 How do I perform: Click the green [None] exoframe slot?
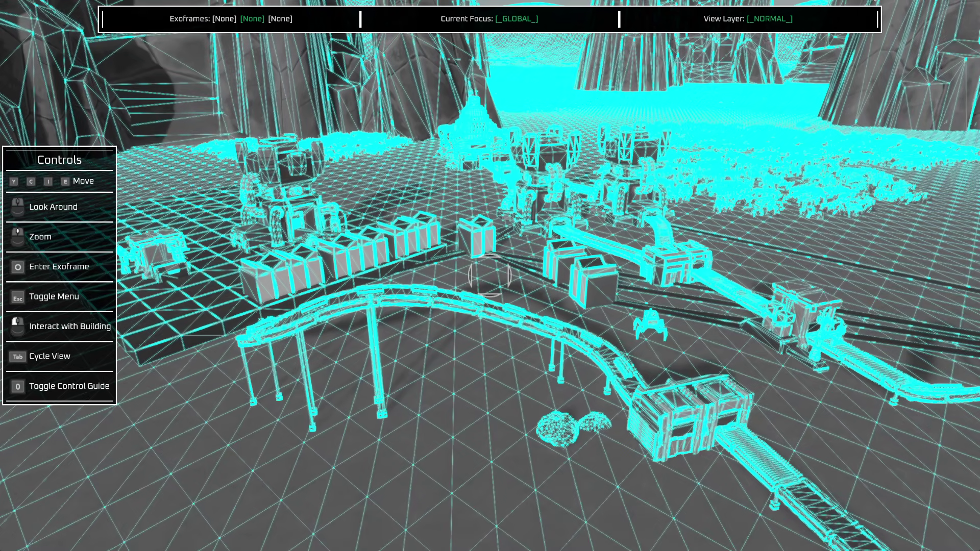(x=252, y=19)
